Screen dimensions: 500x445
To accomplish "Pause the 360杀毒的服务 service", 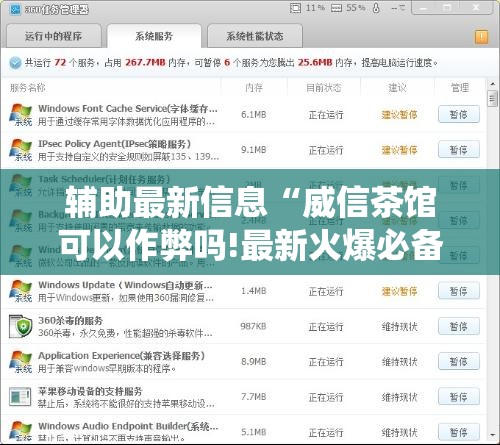I will (x=459, y=326).
